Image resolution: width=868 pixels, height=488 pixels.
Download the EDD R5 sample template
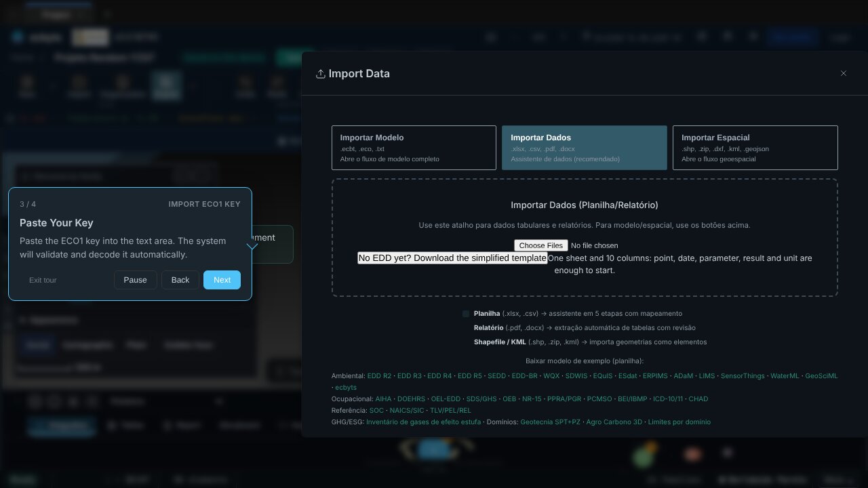click(x=470, y=375)
